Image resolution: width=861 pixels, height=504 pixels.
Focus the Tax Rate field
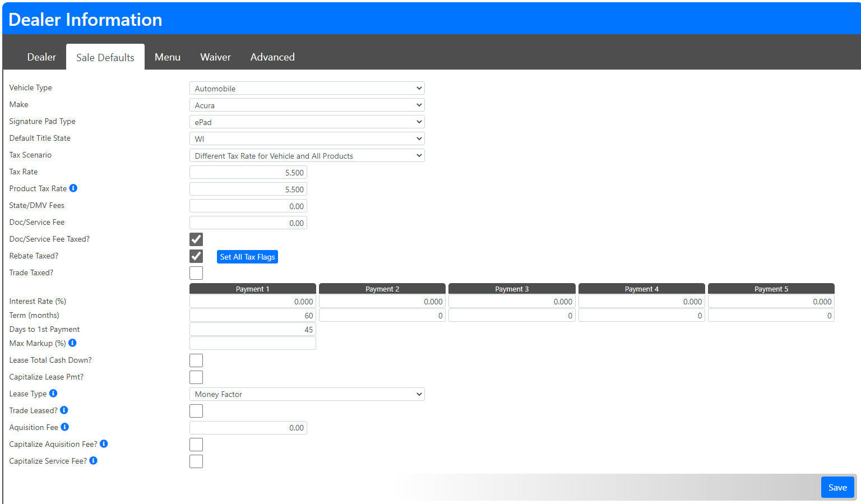248,173
